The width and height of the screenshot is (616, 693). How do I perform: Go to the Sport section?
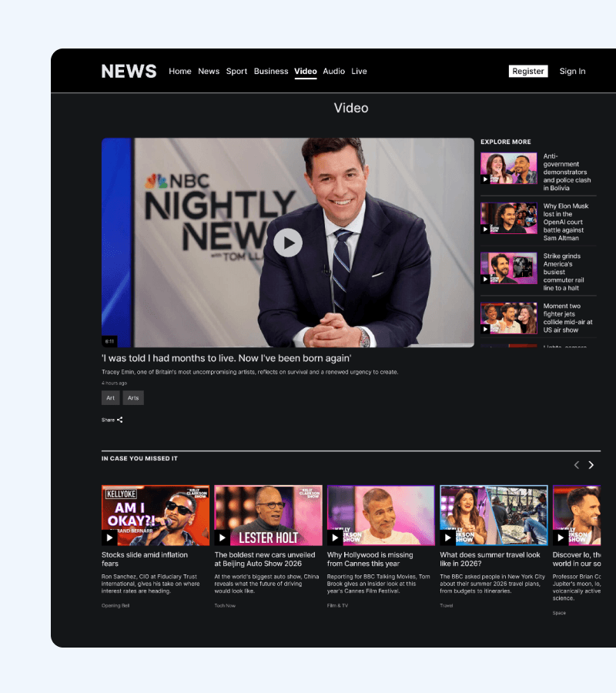(236, 71)
